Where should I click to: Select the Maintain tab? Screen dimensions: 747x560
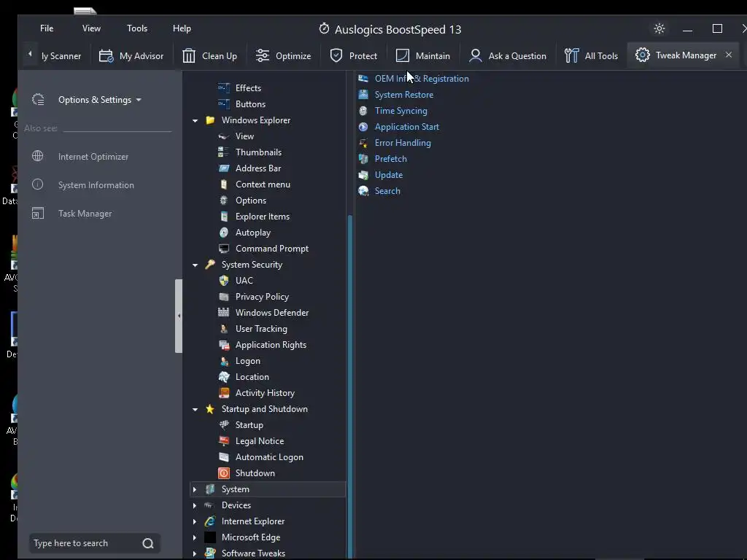(x=422, y=55)
